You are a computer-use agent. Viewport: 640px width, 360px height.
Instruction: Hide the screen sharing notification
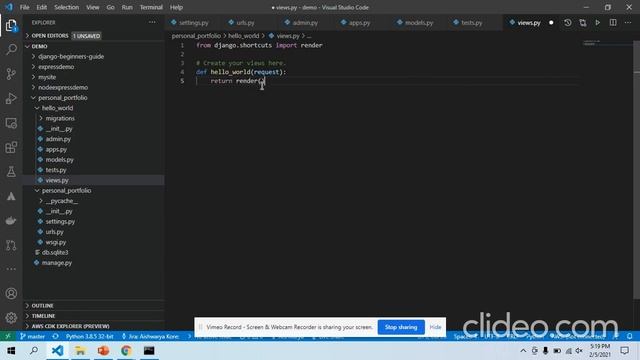pyautogui.click(x=435, y=327)
